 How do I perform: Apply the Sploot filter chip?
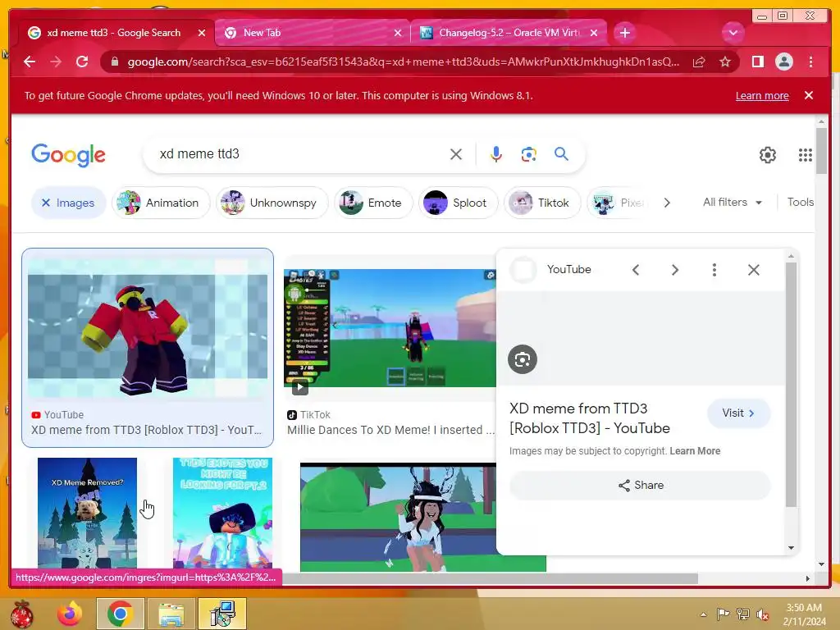pyautogui.click(x=458, y=203)
